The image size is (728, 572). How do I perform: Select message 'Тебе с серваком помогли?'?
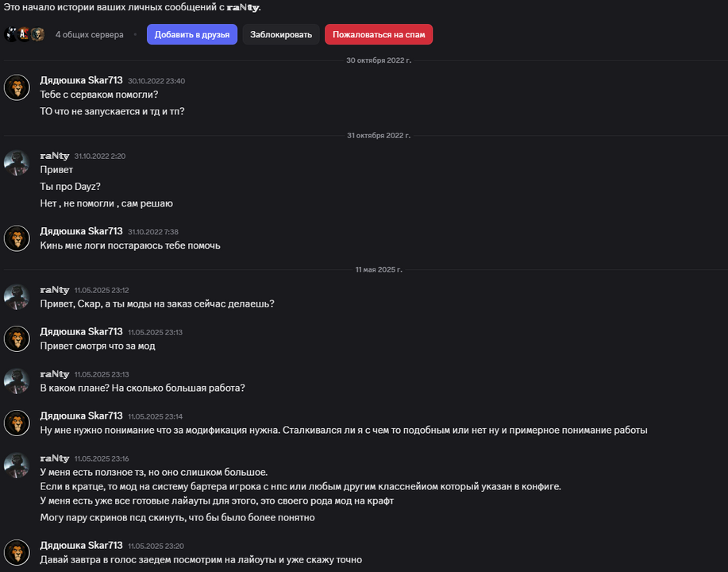99,95
